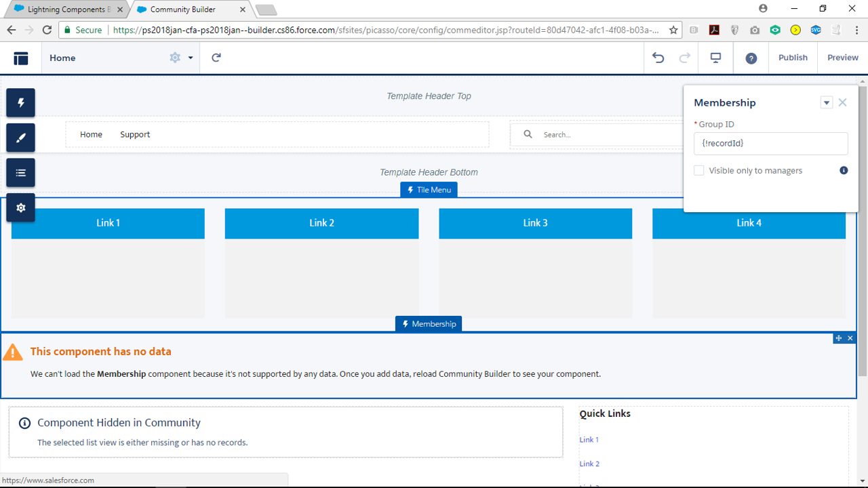Open the Chrome profile avatar icon
This screenshot has width=868, height=488.
763,9
